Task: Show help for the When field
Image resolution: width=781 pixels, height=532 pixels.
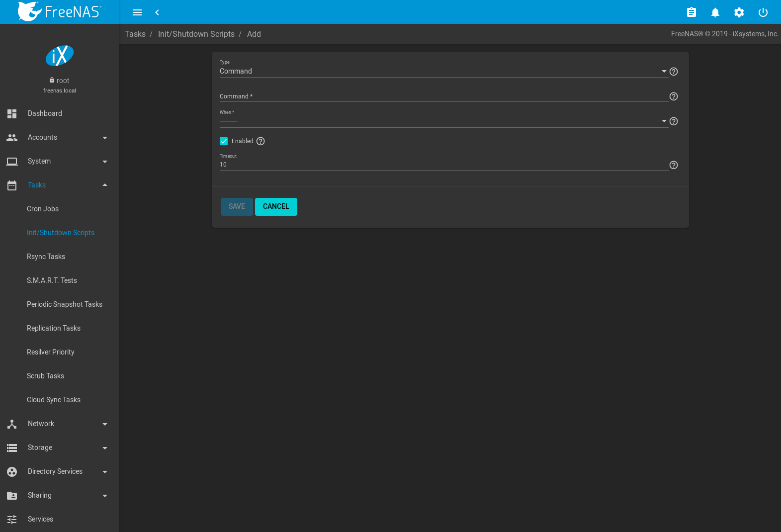Action: pyautogui.click(x=674, y=121)
